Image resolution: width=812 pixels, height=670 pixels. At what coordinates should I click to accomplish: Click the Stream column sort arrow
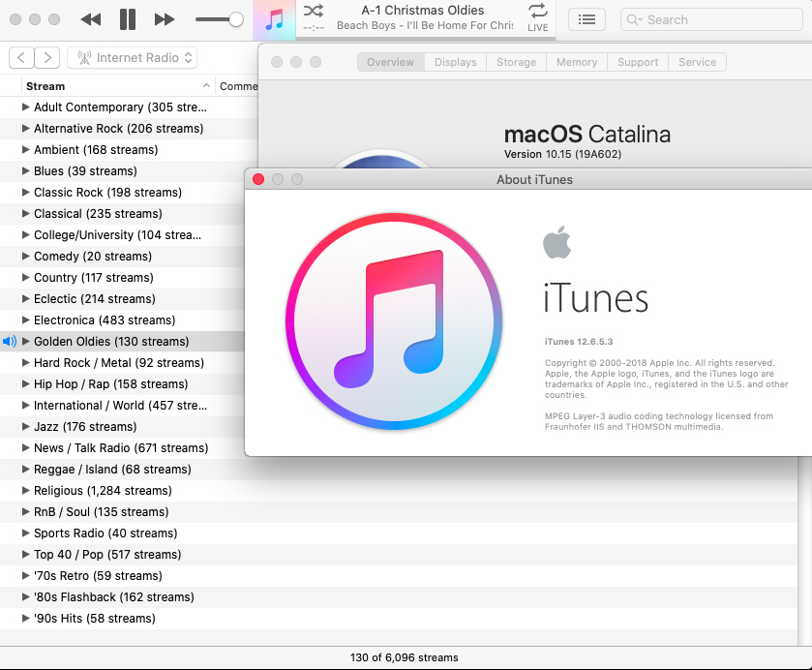coord(206,85)
